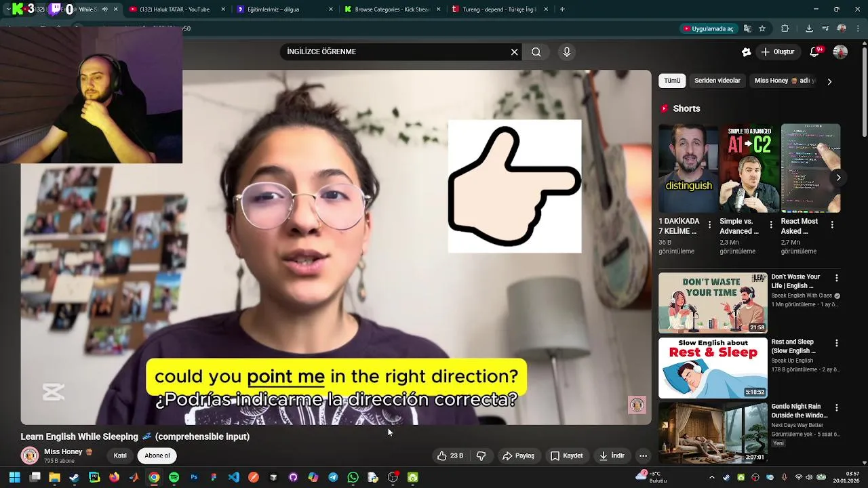The image size is (868, 488).
Task: Click the İndir download button
Action: [x=611, y=456]
